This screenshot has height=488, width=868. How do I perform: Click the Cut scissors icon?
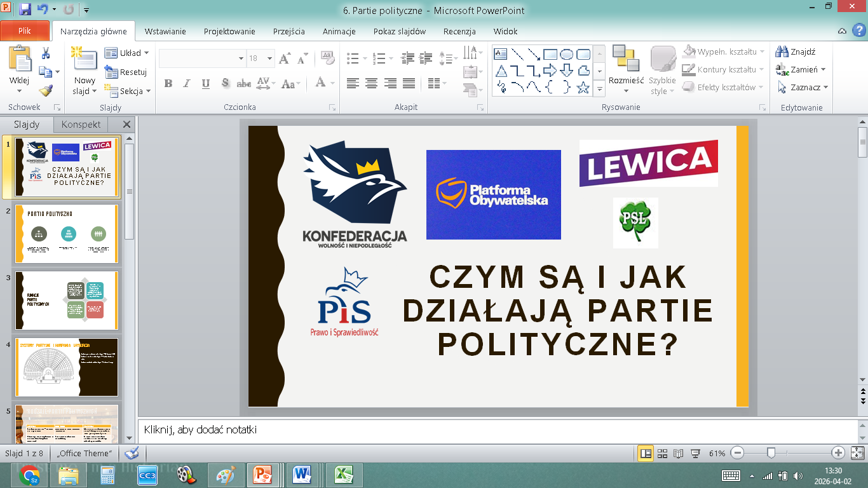pos(46,53)
